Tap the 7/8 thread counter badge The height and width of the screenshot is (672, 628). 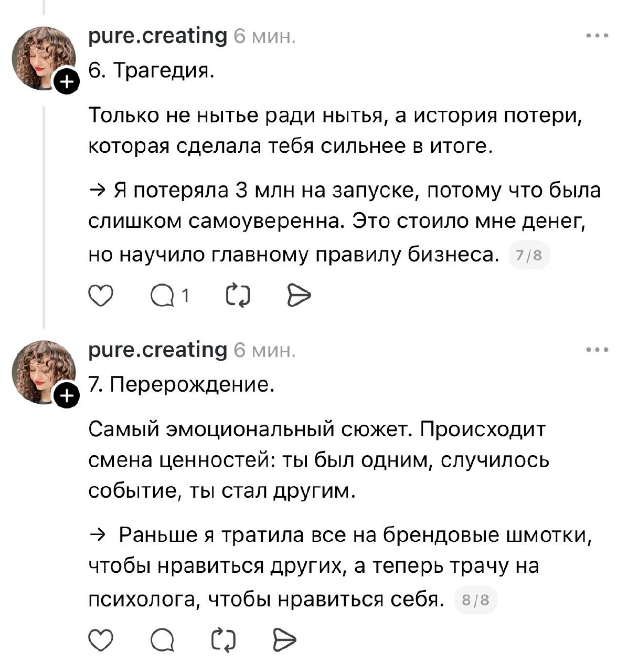(x=529, y=257)
